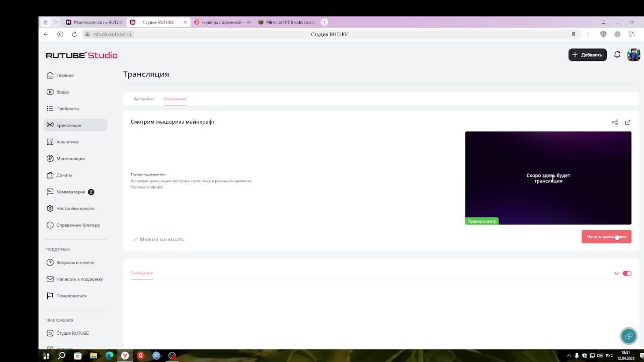Click the Добавить button
644x362 pixels.
click(587, 55)
